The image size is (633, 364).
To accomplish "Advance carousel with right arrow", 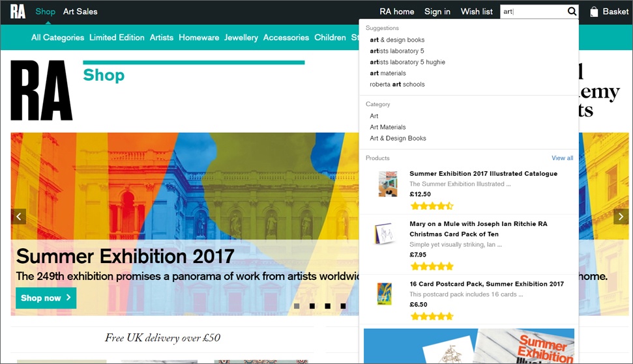I will pos(621,216).
